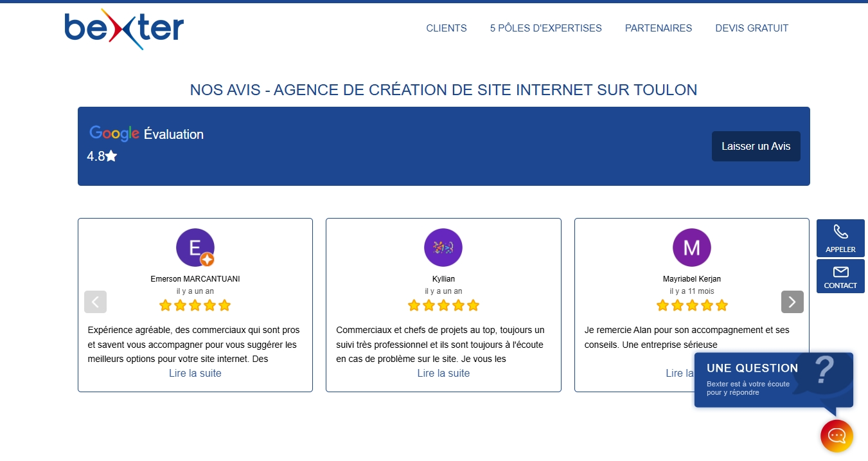
Task: Click the envelope Contact icon
Action: pos(840,272)
